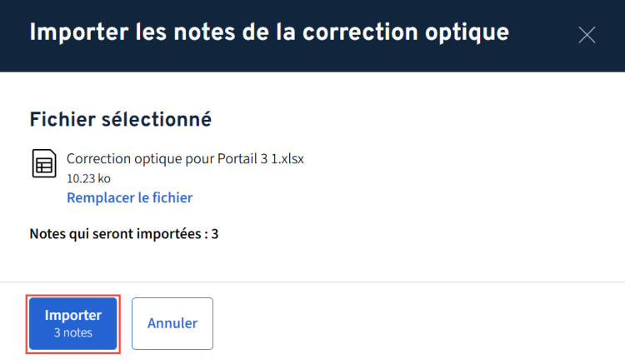Click the dialog title Importer les notes
This screenshot has width=625, height=364.
pyautogui.click(x=268, y=32)
